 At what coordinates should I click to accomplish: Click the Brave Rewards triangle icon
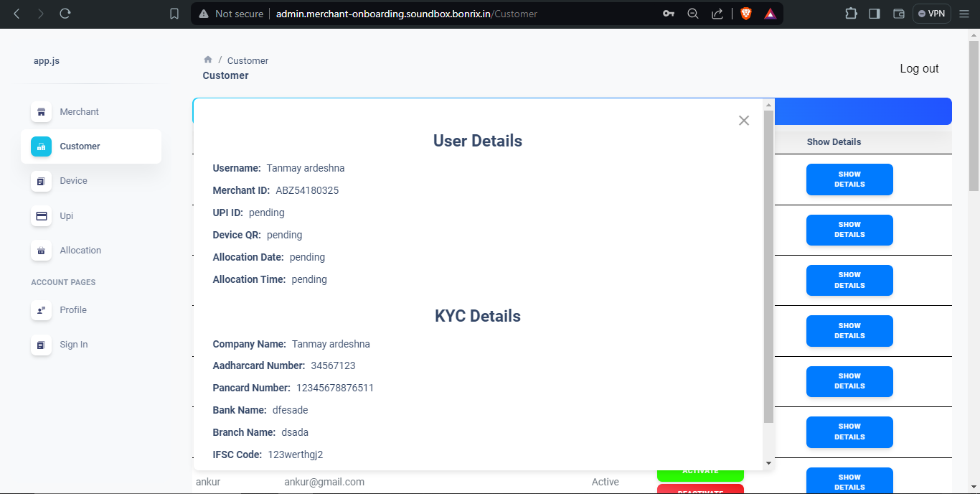point(770,13)
